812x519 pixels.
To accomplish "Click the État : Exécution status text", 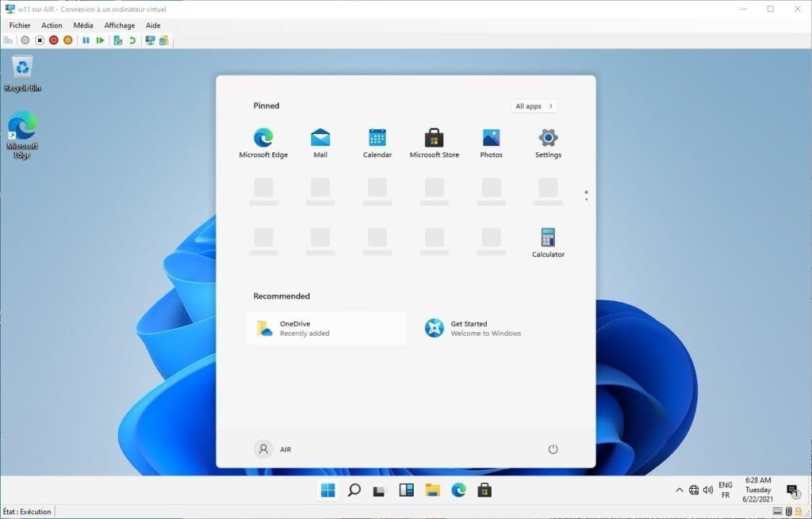I will (27, 512).
